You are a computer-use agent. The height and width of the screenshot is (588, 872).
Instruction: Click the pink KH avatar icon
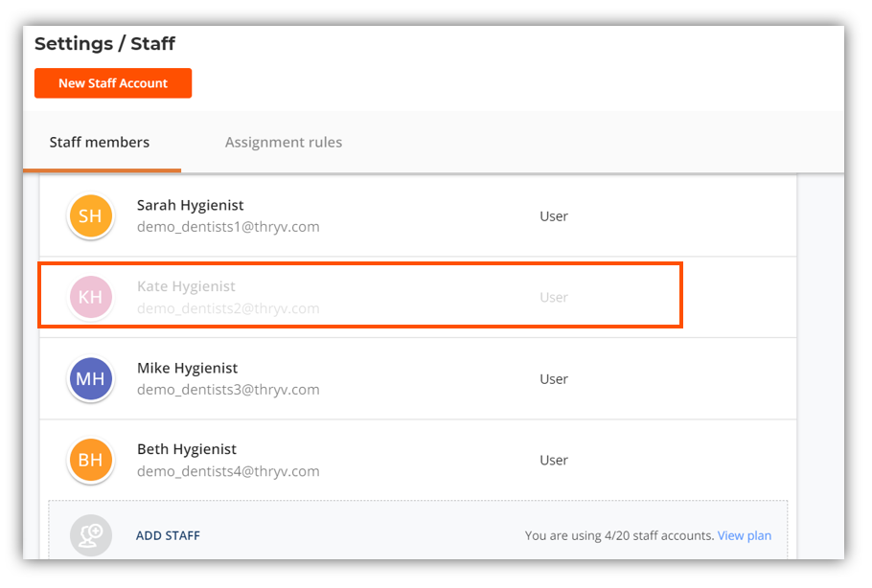tap(90, 298)
